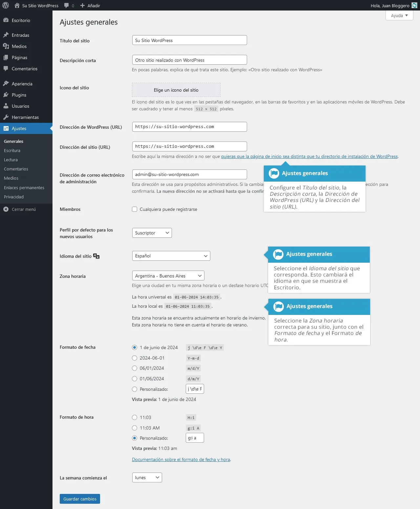This screenshot has height=509, width=420.
Task: Select date format 06/01/2024
Action: (135, 368)
